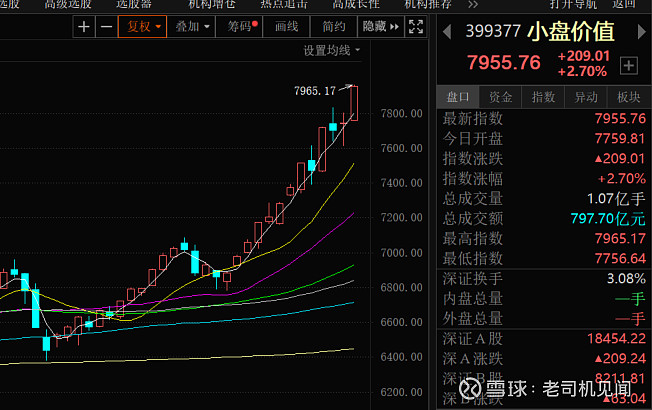Click the 内盘总量 row
Viewport: 652px width, 410px height.
544,299
